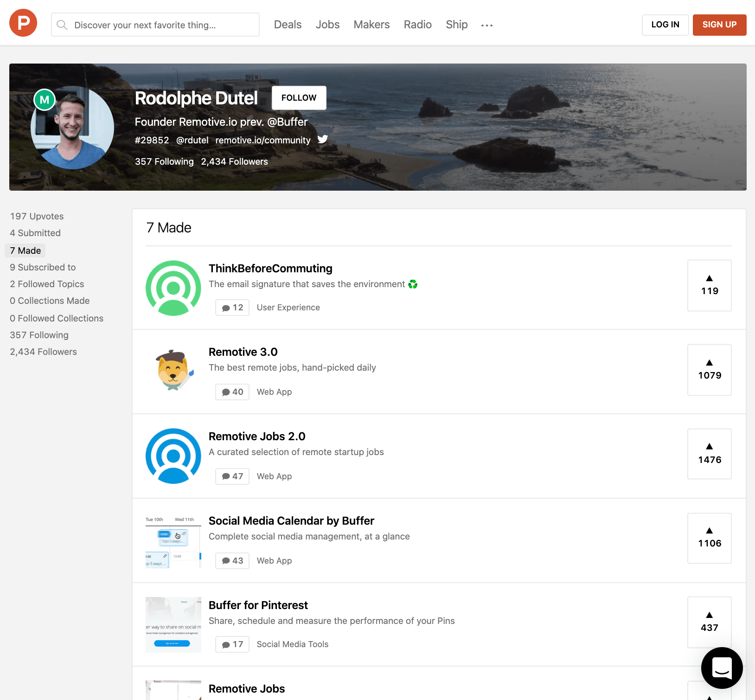Open Remotive 3.0 product title
Image resolution: width=755 pixels, height=700 pixels.
pos(243,352)
